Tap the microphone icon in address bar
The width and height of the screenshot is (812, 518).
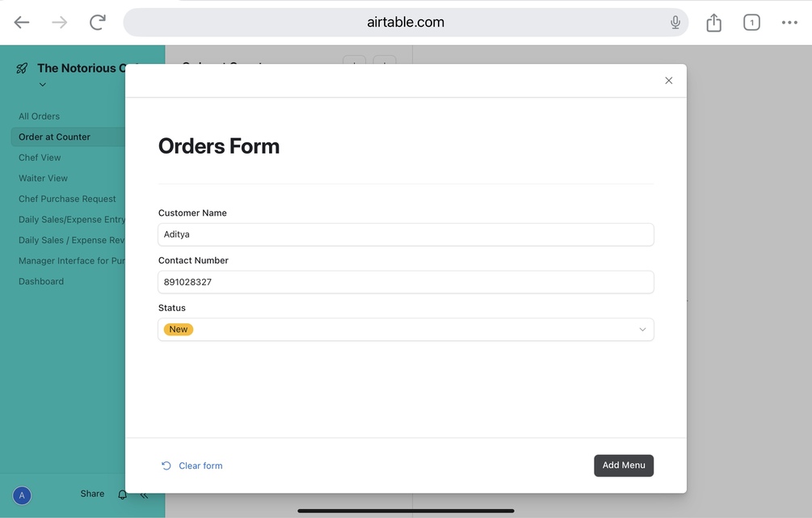click(x=675, y=23)
